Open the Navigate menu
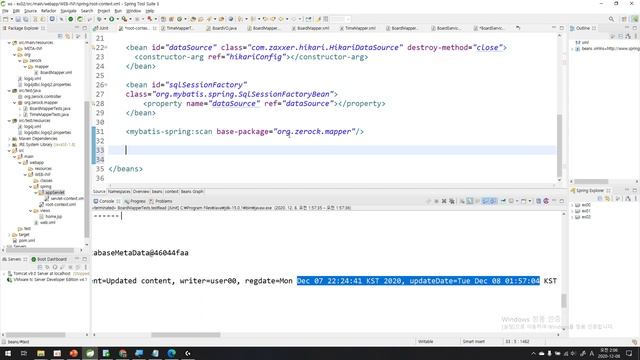640x360 pixels. coord(68,11)
